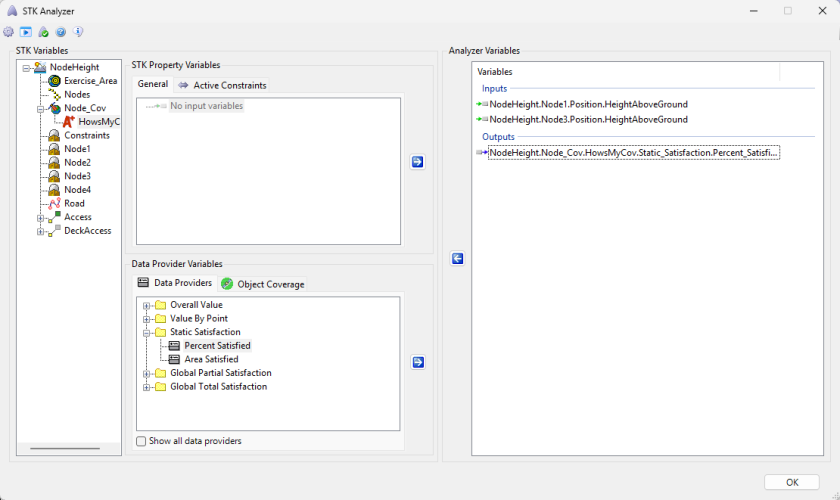
Task: Click the run analysis play icon
Action: pos(26,32)
